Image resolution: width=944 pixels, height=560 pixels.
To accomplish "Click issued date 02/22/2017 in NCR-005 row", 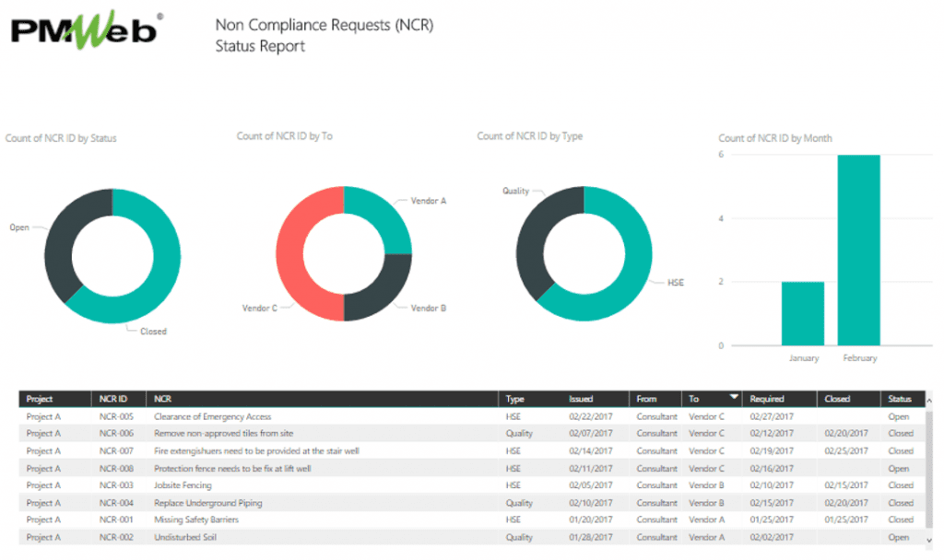I will click(591, 416).
